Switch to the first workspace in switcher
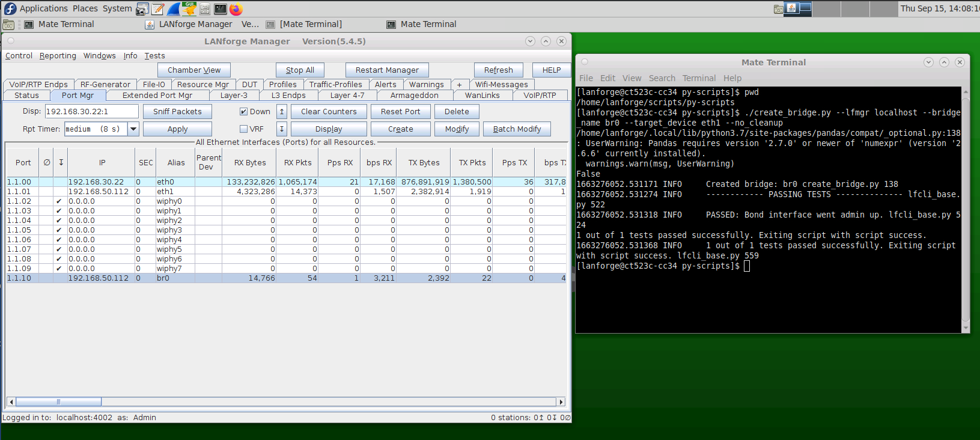980x440 pixels. tap(799, 9)
